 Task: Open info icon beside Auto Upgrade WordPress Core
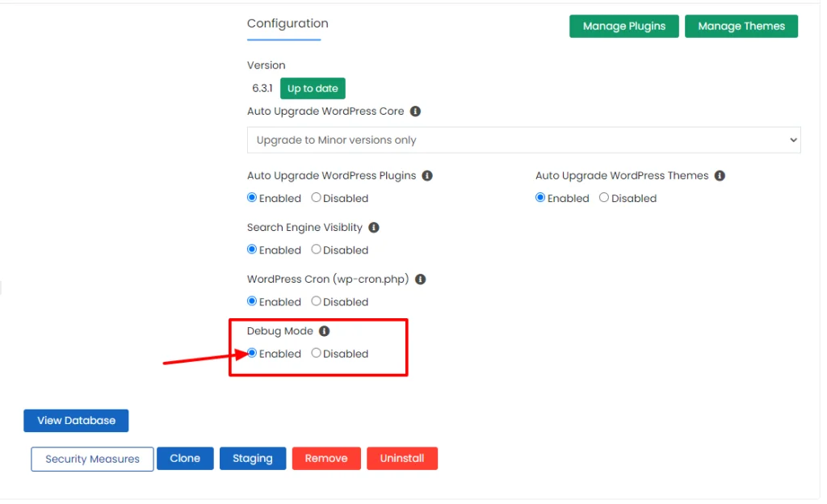pyautogui.click(x=415, y=111)
